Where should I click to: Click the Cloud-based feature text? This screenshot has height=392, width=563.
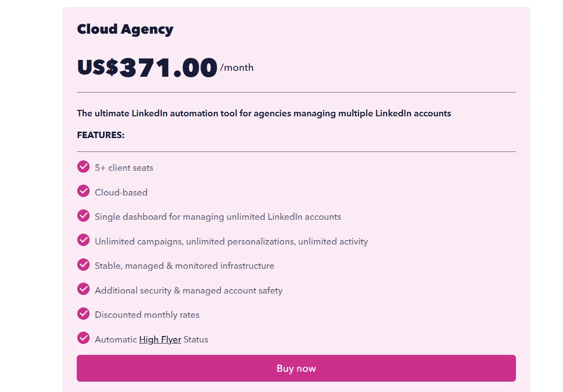point(121,193)
